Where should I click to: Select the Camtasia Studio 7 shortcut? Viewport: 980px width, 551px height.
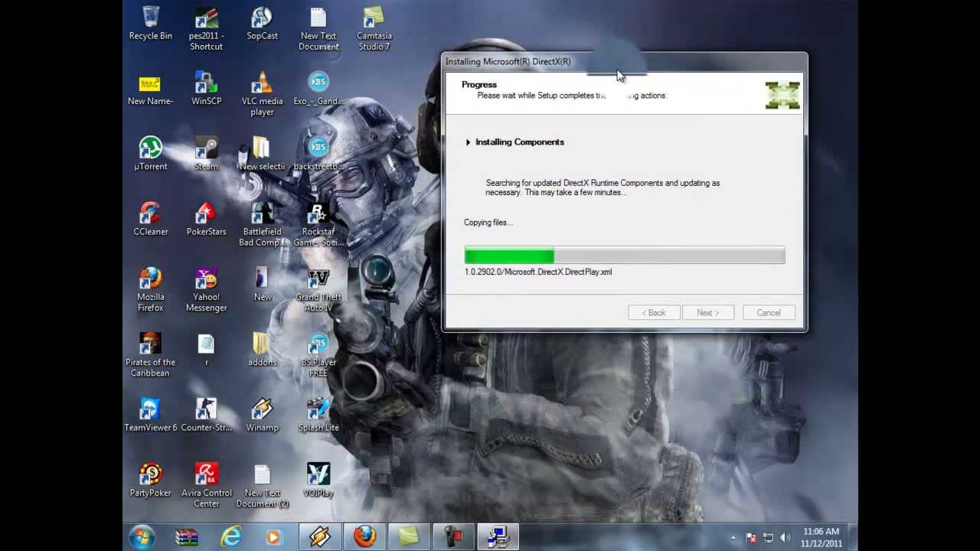tap(374, 29)
